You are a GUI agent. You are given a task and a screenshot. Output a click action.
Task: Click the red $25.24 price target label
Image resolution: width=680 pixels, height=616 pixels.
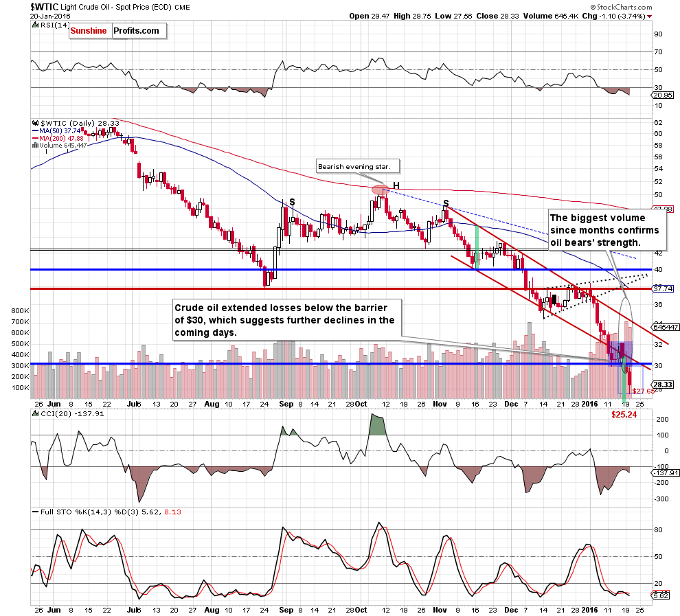624,415
